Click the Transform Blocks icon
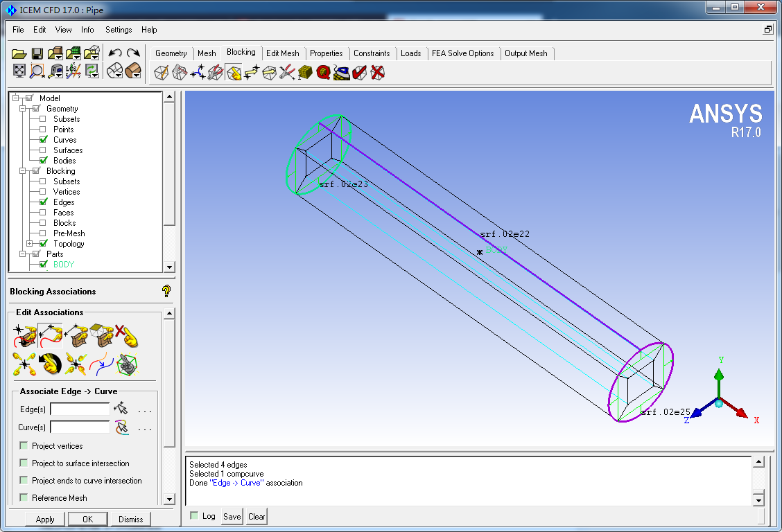This screenshot has height=532, width=782. pos(269,73)
